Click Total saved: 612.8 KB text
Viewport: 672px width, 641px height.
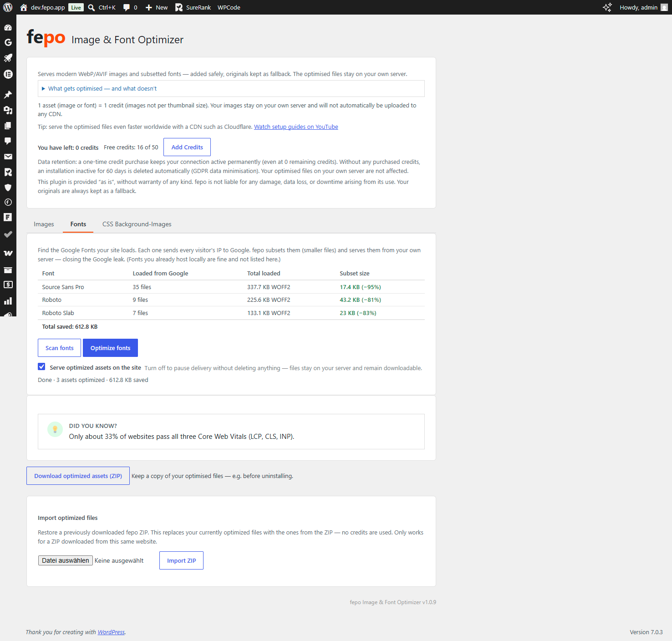(x=70, y=326)
